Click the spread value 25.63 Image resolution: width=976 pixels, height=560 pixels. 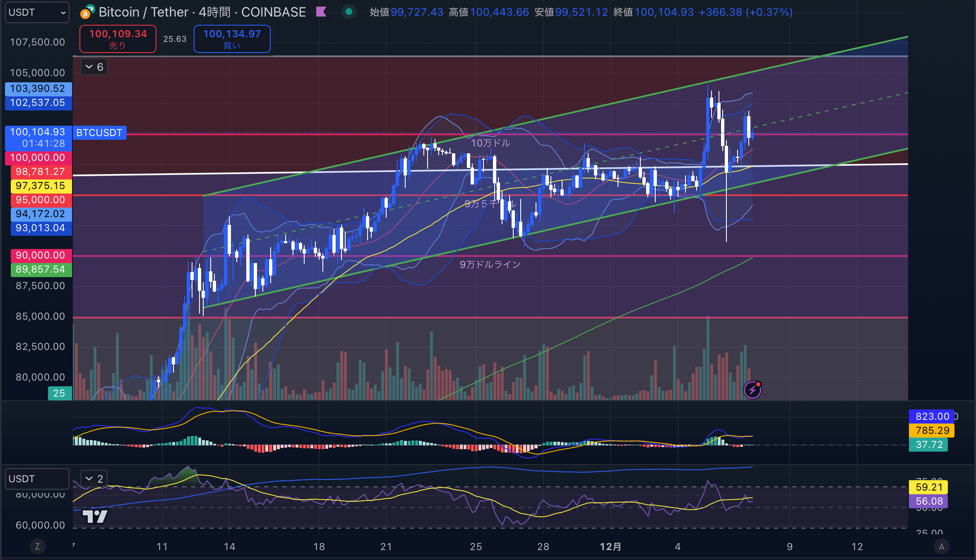[175, 39]
